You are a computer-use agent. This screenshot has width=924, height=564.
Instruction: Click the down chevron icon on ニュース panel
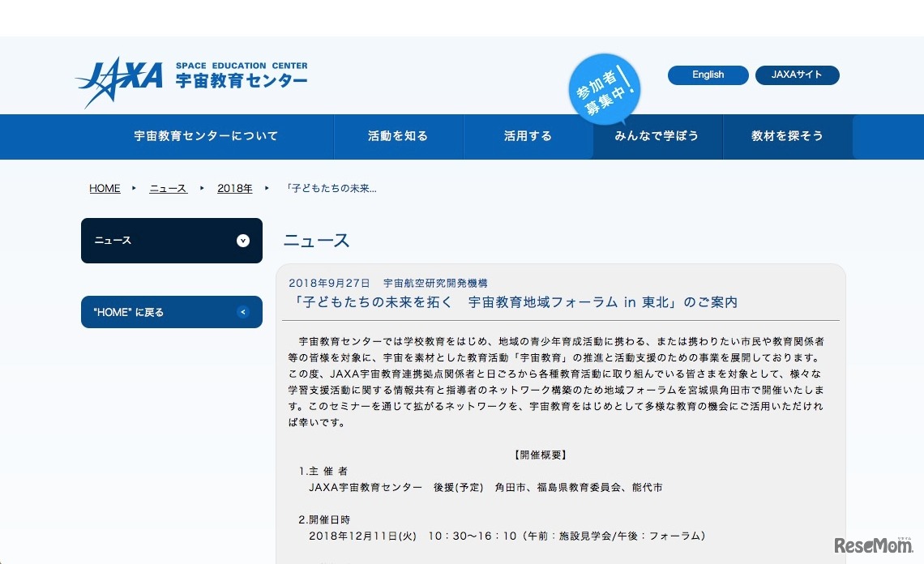click(242, 240)
